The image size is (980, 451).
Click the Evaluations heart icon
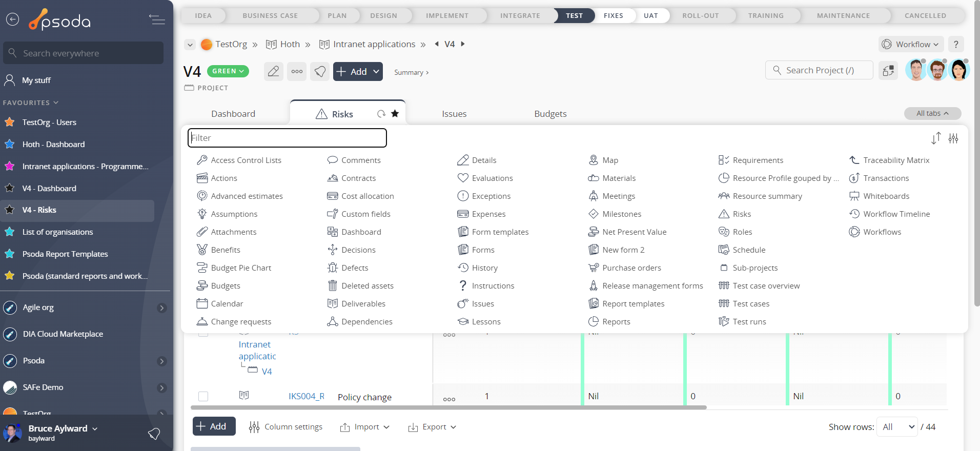(463, 178)
